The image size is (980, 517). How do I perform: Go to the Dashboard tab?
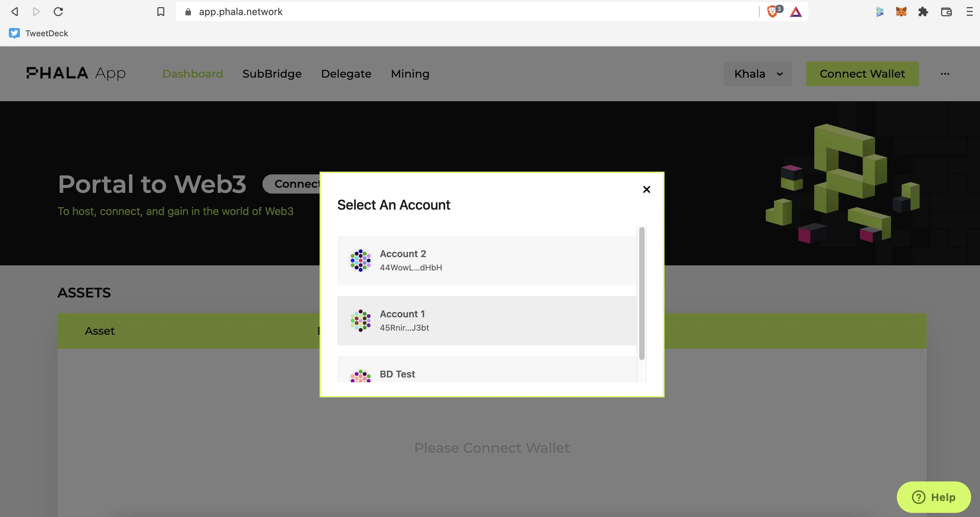click(x=193, y=74)
